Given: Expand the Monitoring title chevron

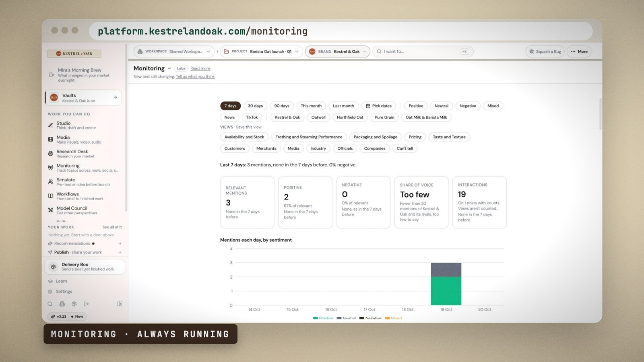Looking at the screenshot, I should click(x=169, y=68).
